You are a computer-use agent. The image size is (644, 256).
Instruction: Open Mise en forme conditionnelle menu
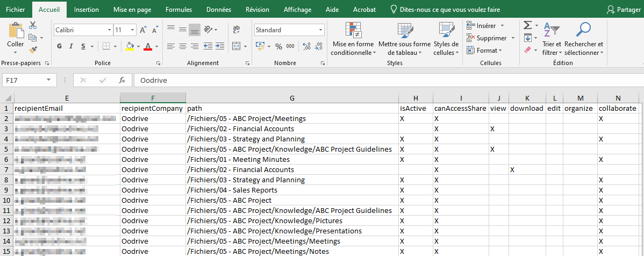point(353,39)
